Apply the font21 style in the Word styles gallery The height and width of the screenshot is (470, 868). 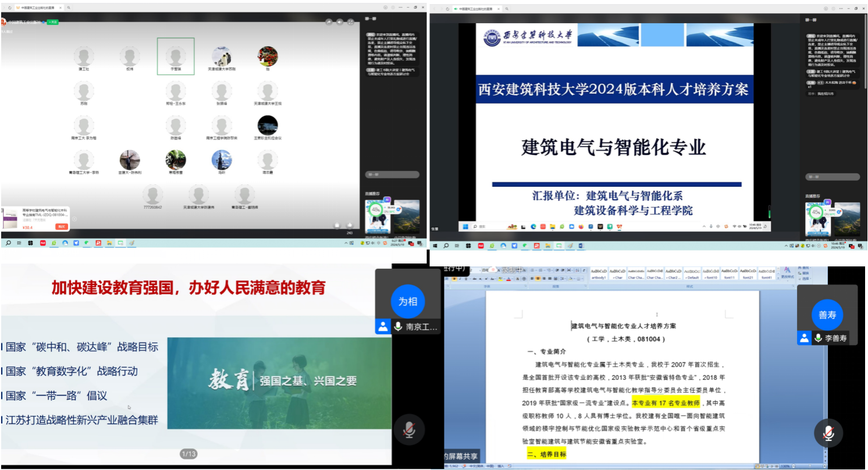tap(748, 273)
